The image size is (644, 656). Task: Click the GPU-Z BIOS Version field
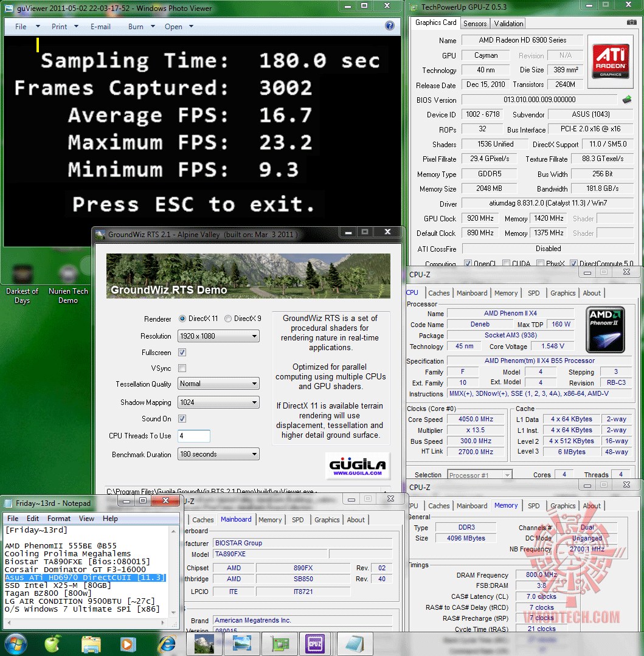click(x=539, y=100)
